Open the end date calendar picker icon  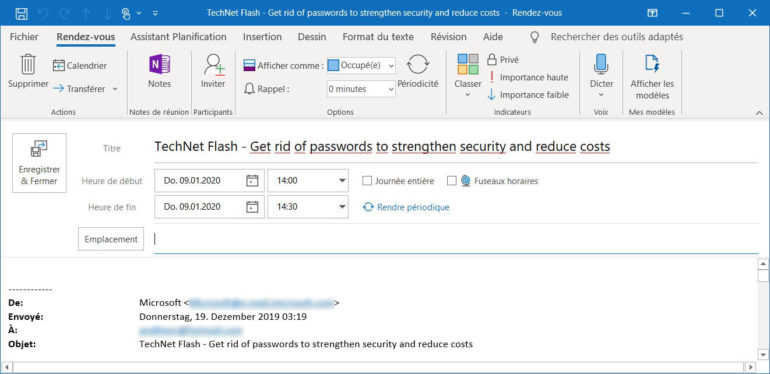point(252,207)
